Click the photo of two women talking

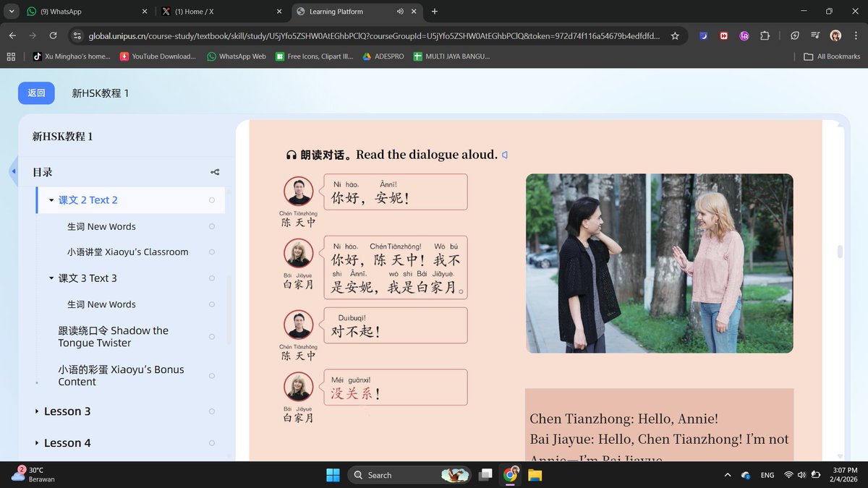tap(659, 263)
